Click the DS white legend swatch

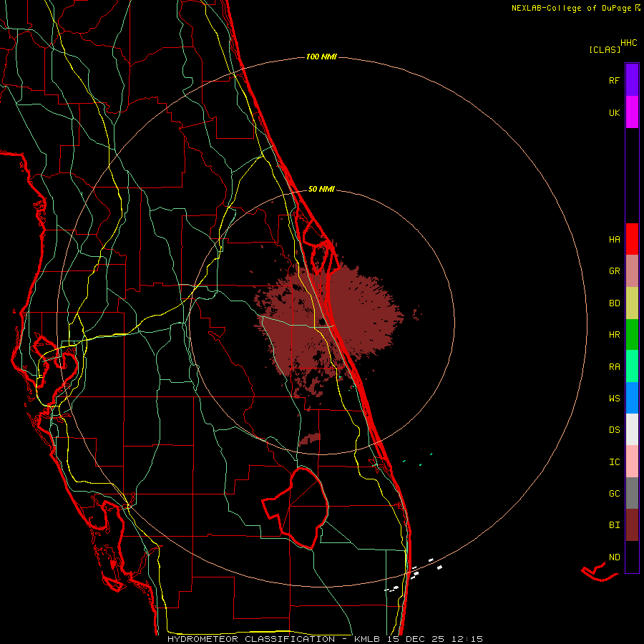coord(632,429)
